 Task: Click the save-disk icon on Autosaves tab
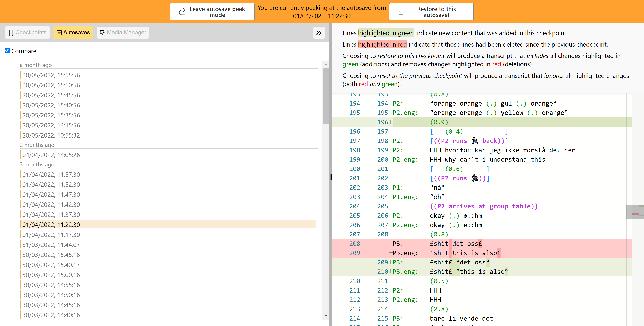click(x=59, y=33)
